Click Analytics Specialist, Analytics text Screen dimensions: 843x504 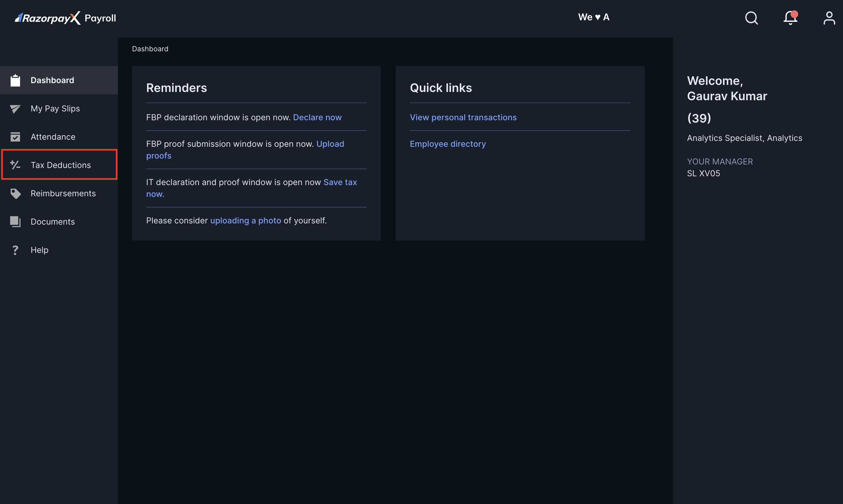(x=744, y=138)
